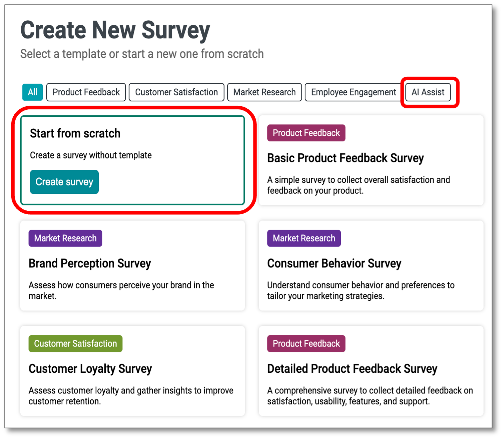The width and height of the screenshot is (504, 440).
Task: Select the Customer Loyalty Survey card
Action: pos(132,371)
